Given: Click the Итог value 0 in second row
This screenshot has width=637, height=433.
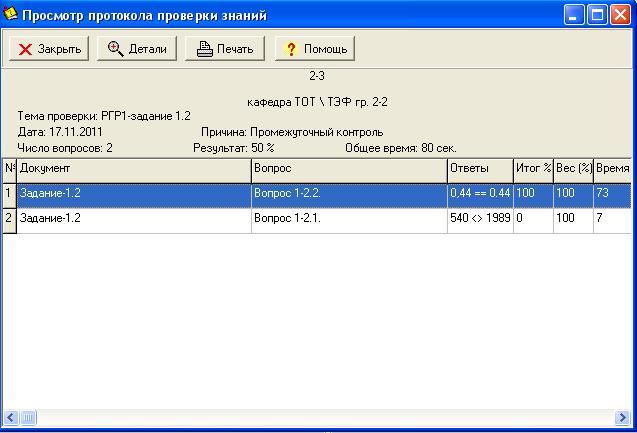Looking at the screenshot, I should [533, 221].
